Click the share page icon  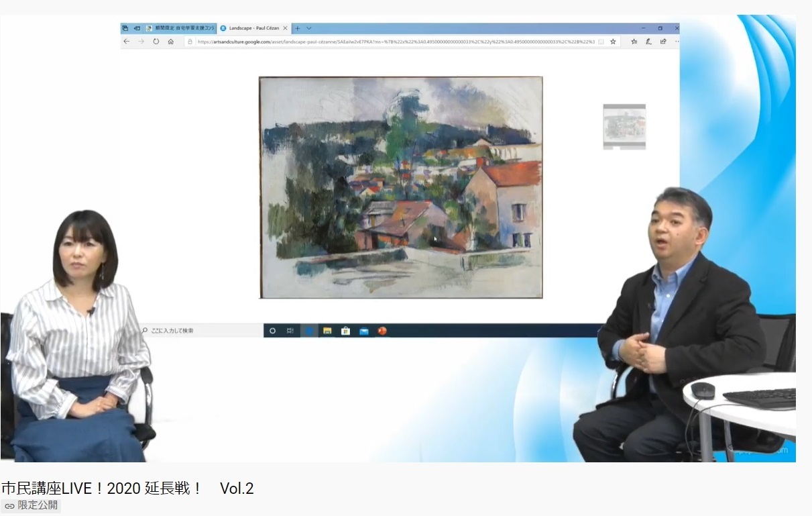tap(663, 42)
